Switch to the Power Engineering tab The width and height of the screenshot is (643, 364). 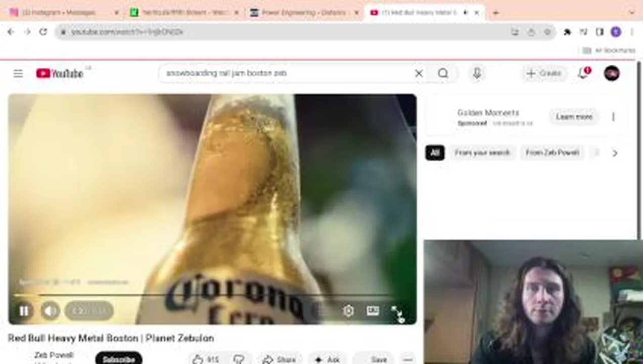click(x=303, y=13)
